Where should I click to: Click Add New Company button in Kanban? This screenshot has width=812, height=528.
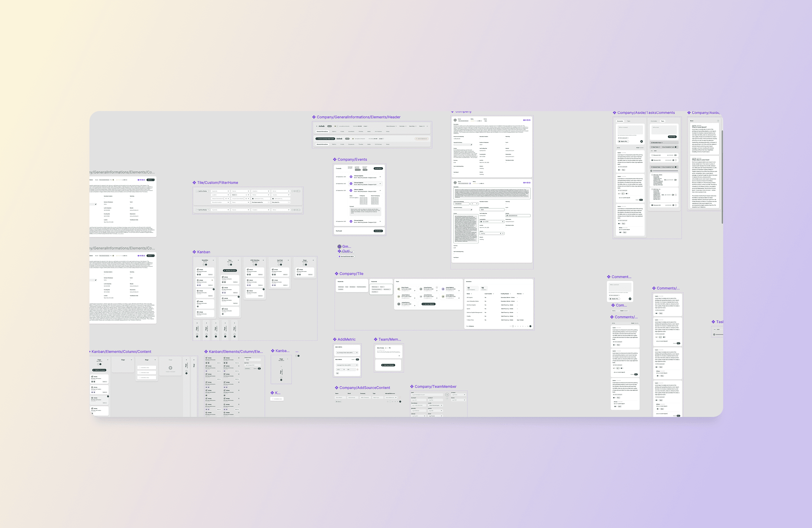click(x=230, y=270)
